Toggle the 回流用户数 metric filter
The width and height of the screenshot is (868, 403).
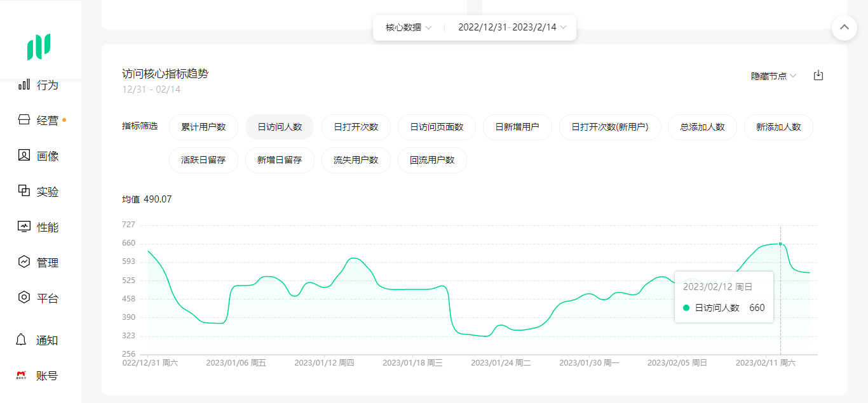432,160
